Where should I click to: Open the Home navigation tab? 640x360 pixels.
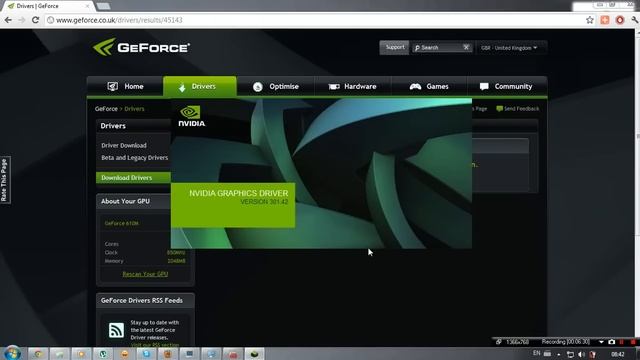tap(125, 87)
